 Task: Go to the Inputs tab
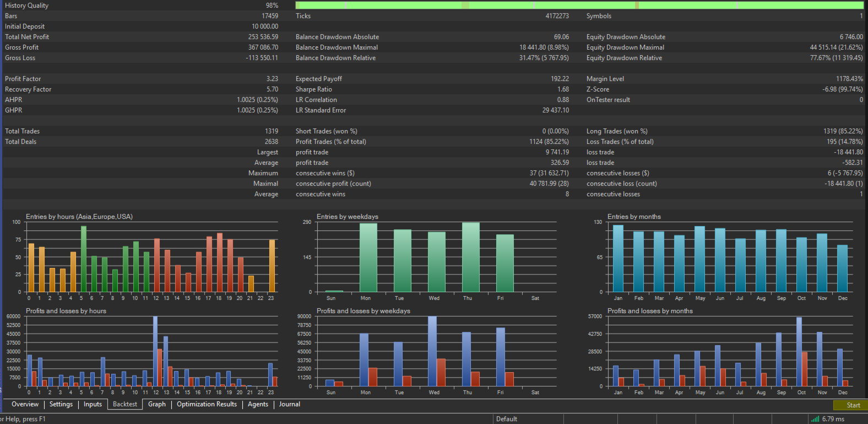tap(93, 404)
